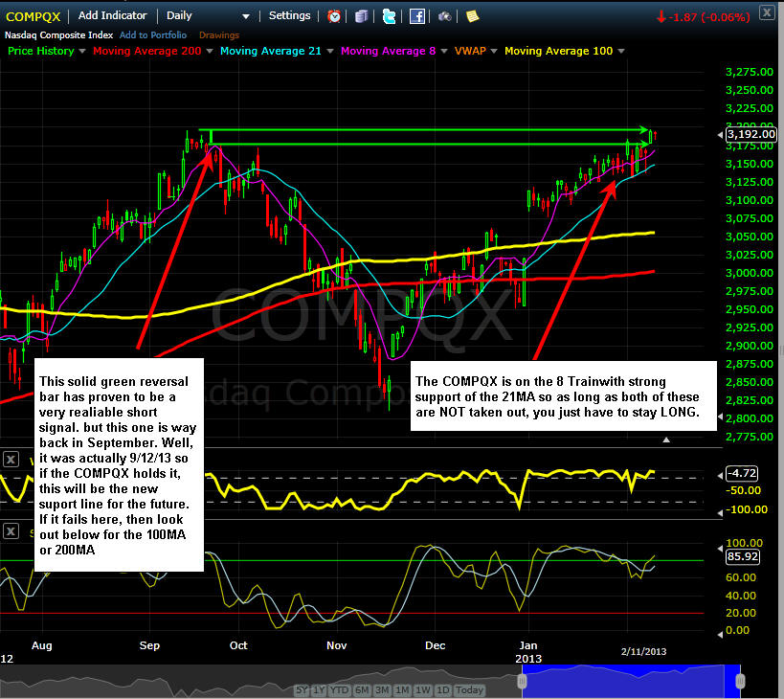Grab the right range slider handle
This screenshot has height=699, width=784.
[x=741, y=681]
